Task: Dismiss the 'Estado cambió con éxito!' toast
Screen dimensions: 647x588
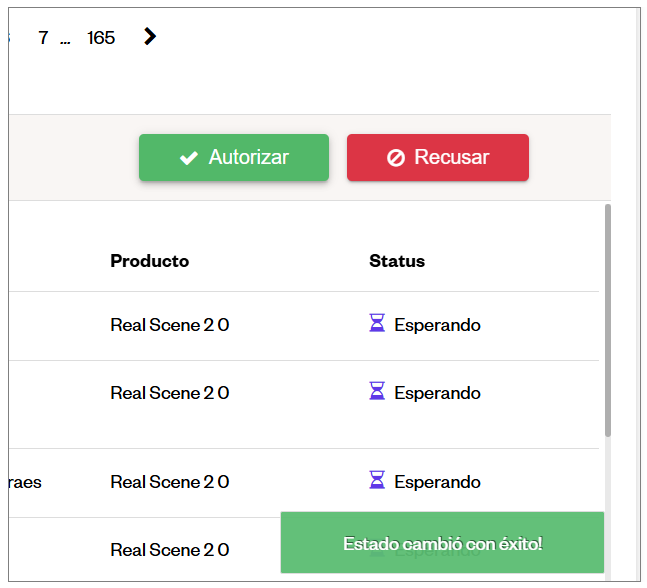Action: [x=442, y=544]
